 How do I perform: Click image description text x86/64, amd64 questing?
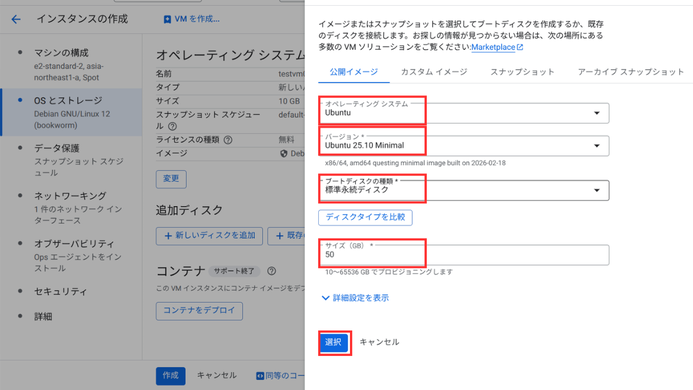pos(415,163)
